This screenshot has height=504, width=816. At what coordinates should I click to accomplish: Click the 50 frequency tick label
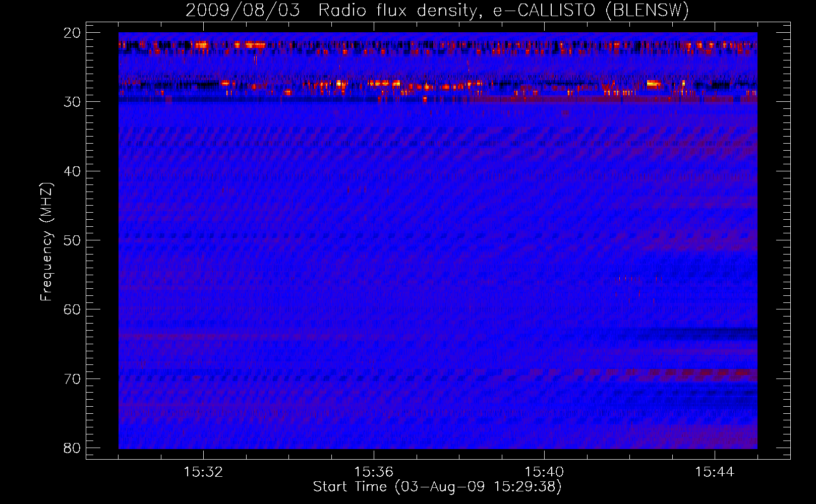click(73, 240)
